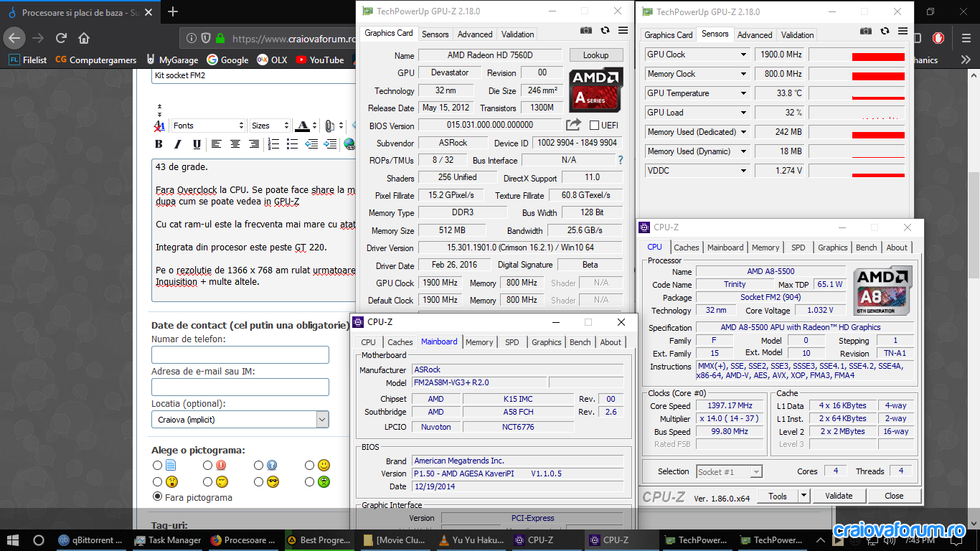Open Memory tab in CPU-Z Mainboard window
This screenshot has height=551, width=980.
point(479,342)
